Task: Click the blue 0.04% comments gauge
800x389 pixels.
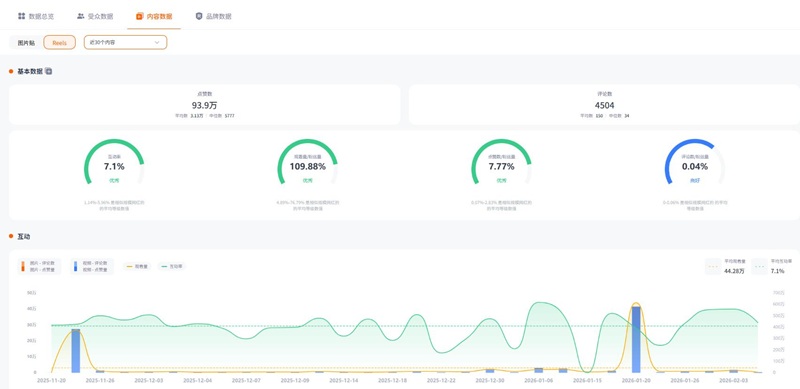Action: [x=695, y=162]
